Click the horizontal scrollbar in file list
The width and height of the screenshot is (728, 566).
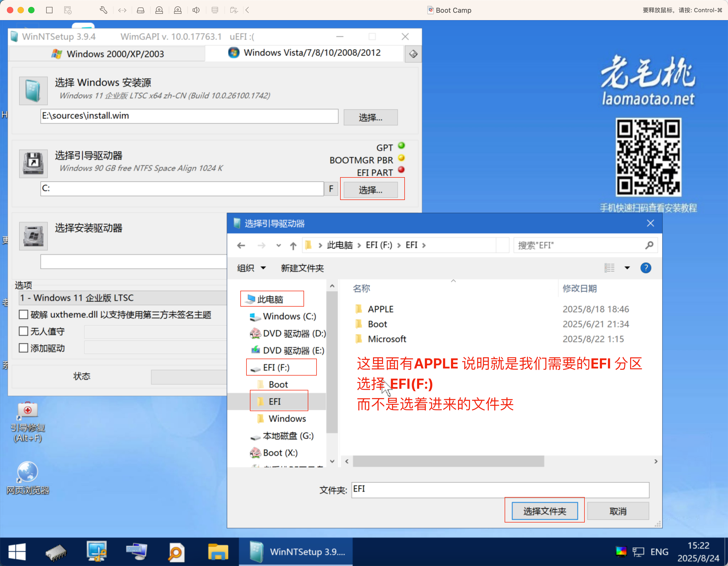click(x=448, y=461)
